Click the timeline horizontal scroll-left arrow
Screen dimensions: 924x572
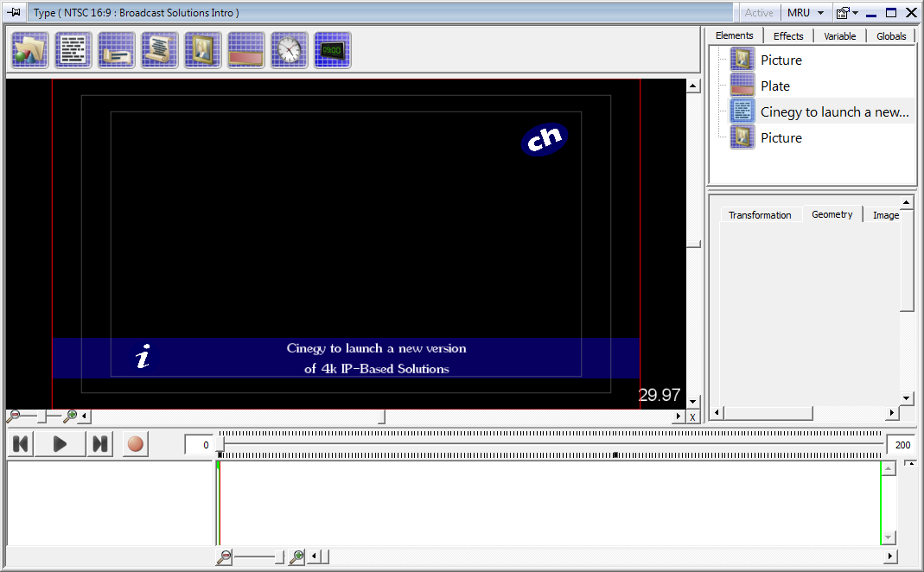point(314,556)
